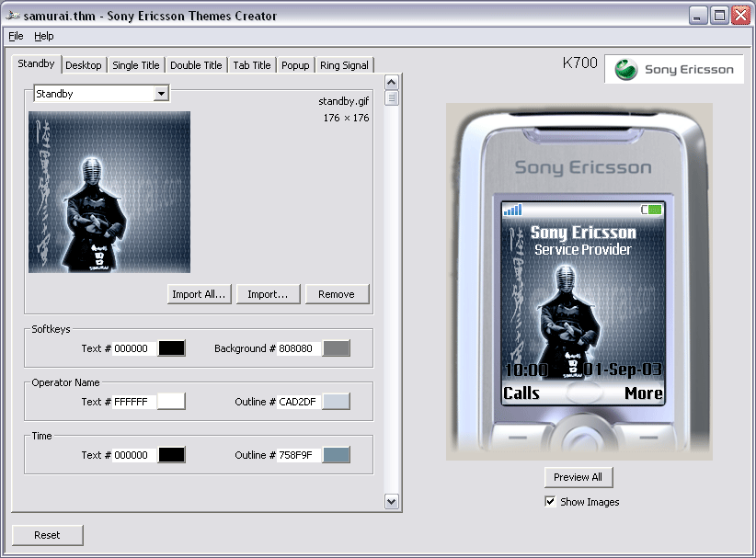The image size is (756, 558).
Task: Click the samurai standby image thumbnail
Action: coord(109,192)
